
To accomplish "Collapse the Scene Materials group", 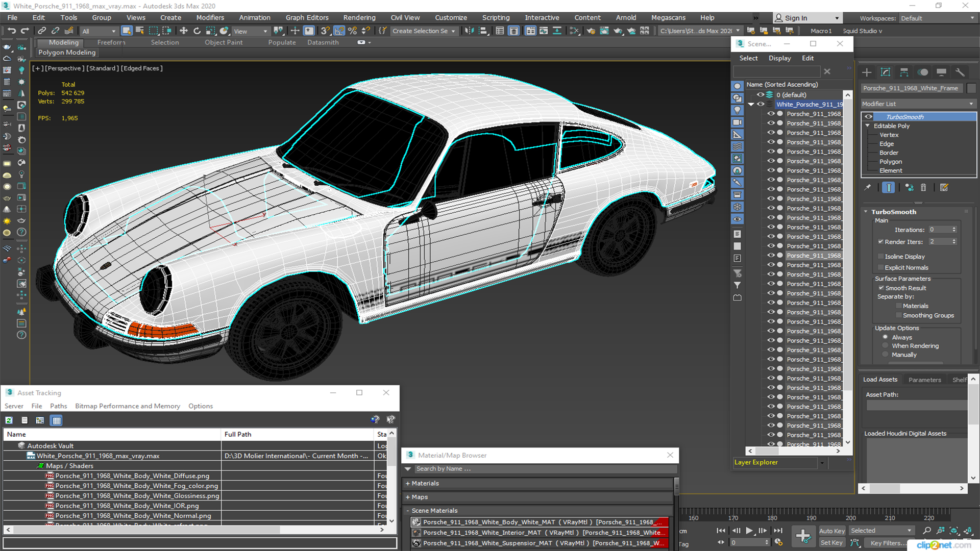I will [407, 510].
